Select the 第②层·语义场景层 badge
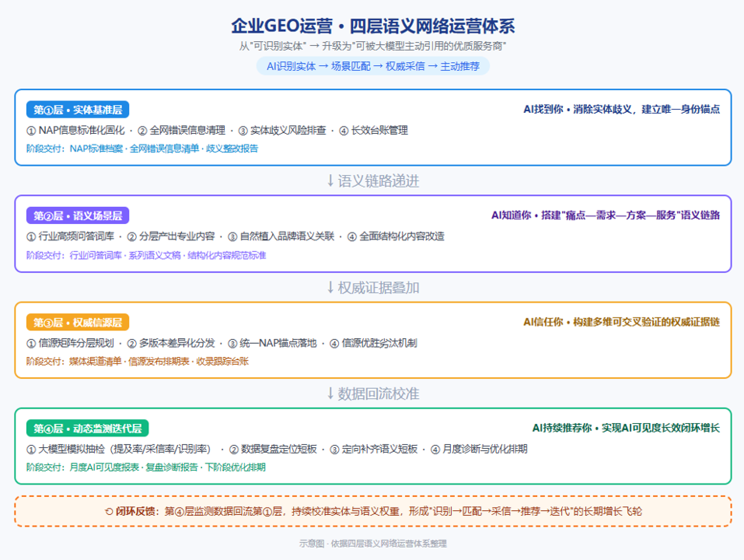 tap(78, 215)
